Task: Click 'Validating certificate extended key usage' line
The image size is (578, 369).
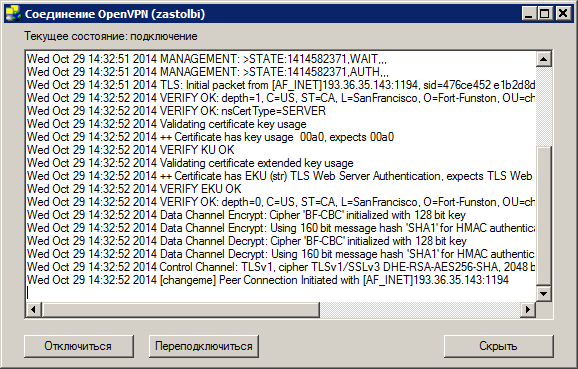Action: [190, 163]
